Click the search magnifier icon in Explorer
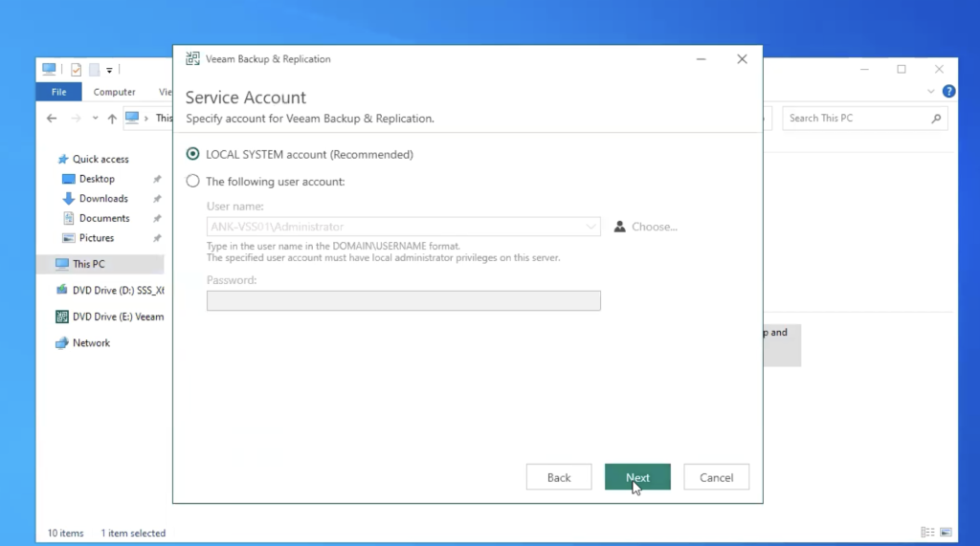Viewport: 980px width, 546px height. [936, 118]
